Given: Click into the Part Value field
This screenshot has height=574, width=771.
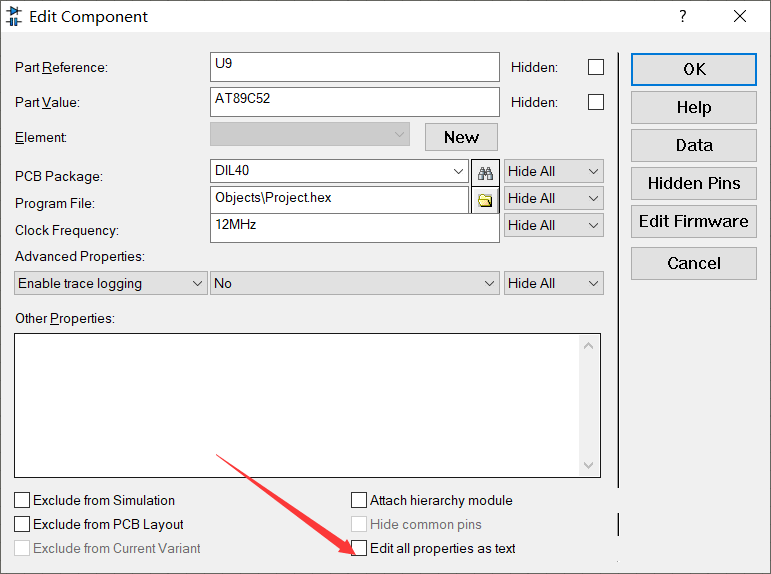Looking at the screenshot, I should click(x=354, y=102).
